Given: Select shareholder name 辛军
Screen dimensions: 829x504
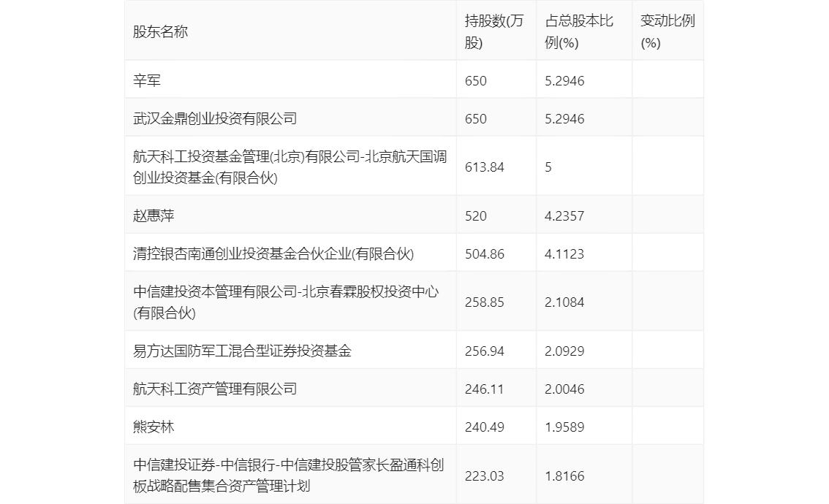Looking at the screenshot, I should (x=146, y=81).
